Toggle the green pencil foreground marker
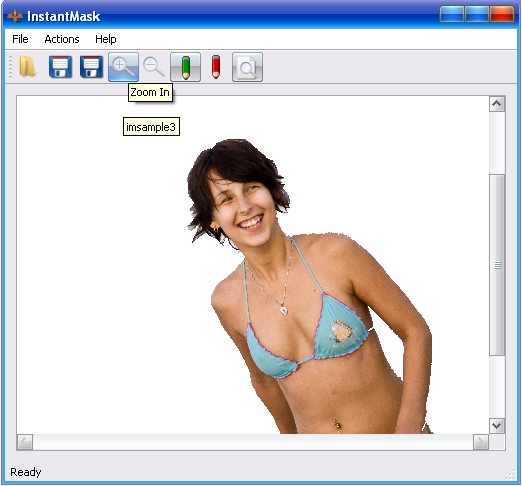The width and height of the screenshot is (522, 486). tap(185, 67)
